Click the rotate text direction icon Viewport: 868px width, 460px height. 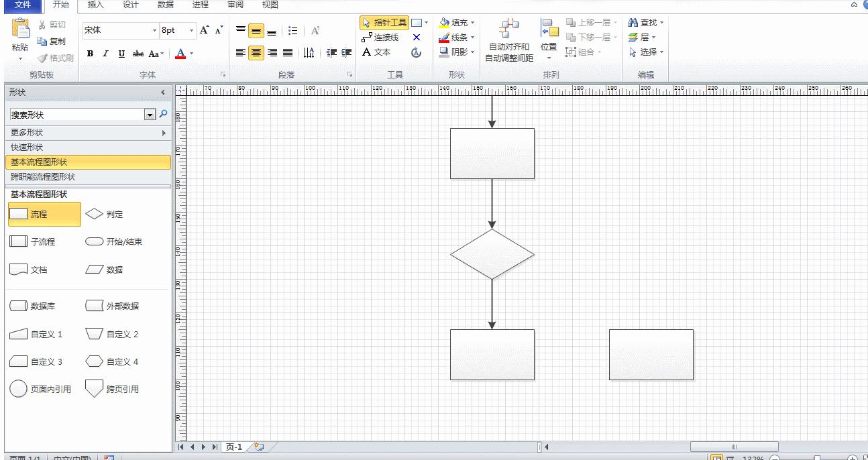309,53
